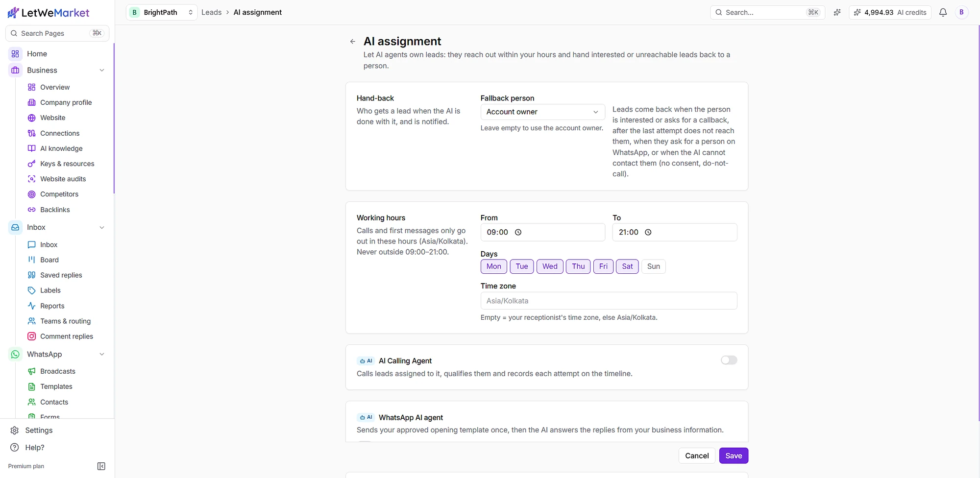The image size is (980, 478).
Task: Open Backlinks from the sidebar
Action: [55, 210]
